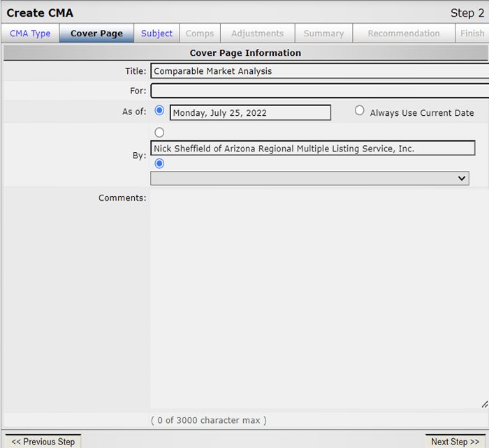Enable Always Use Current Date option

(359, 110)
